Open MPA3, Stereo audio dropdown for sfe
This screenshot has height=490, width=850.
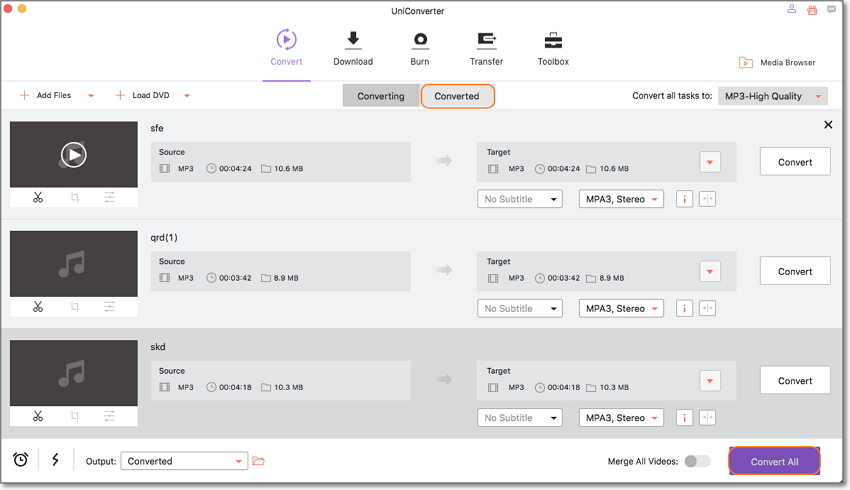(621, 199)
